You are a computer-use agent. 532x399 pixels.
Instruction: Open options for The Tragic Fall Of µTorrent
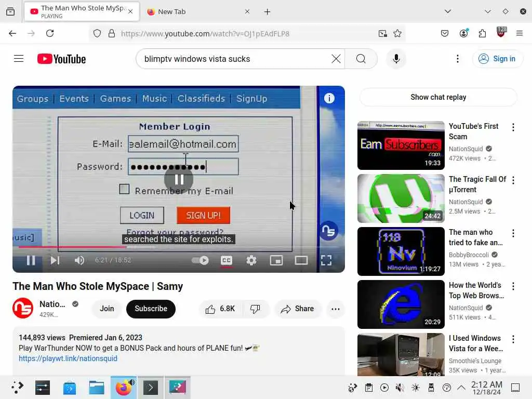513,180
